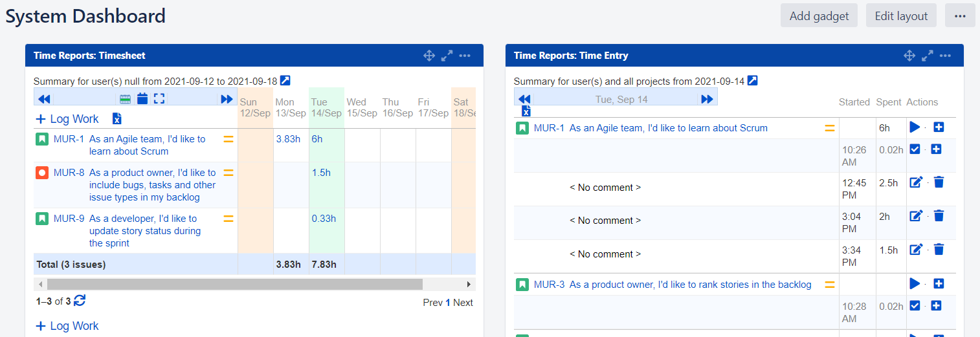Open Time Entry gadget options menu
This screenshot has height=337, width=980.
[945, 56]
